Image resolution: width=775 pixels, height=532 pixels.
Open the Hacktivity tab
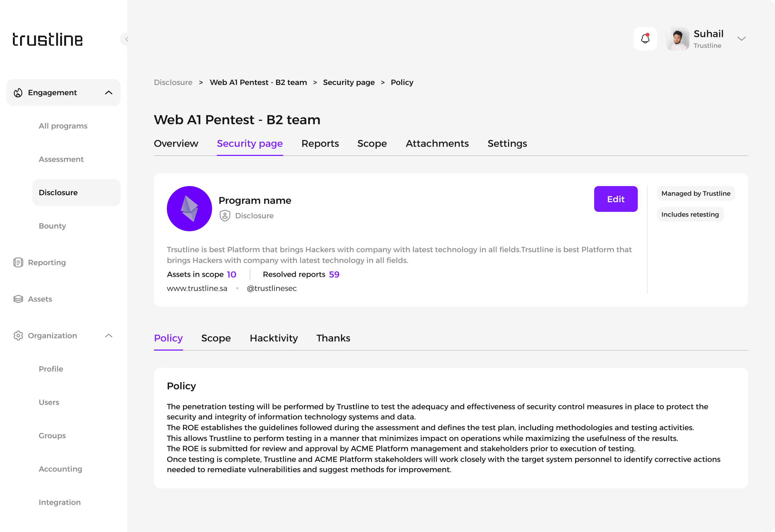[274, 338]
